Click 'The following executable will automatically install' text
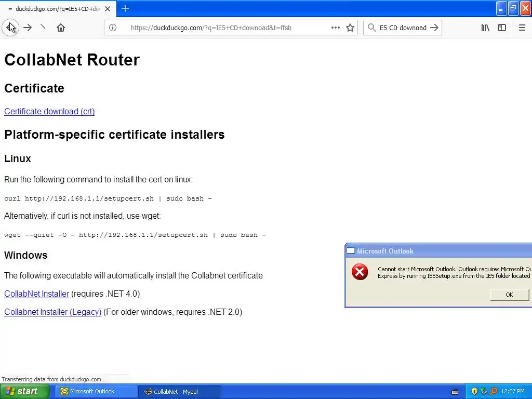532x399 pixels. (134, 275)
